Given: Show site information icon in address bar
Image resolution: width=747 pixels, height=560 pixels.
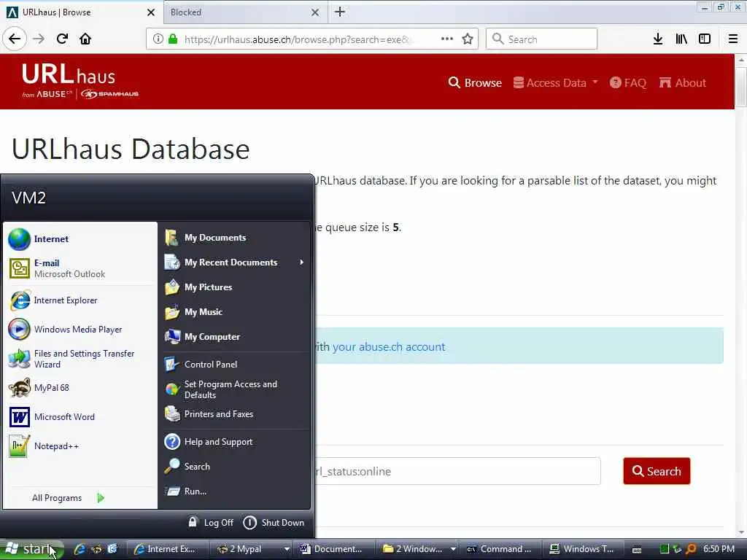Looking at the screenshot, I should (x=158, y=39).
